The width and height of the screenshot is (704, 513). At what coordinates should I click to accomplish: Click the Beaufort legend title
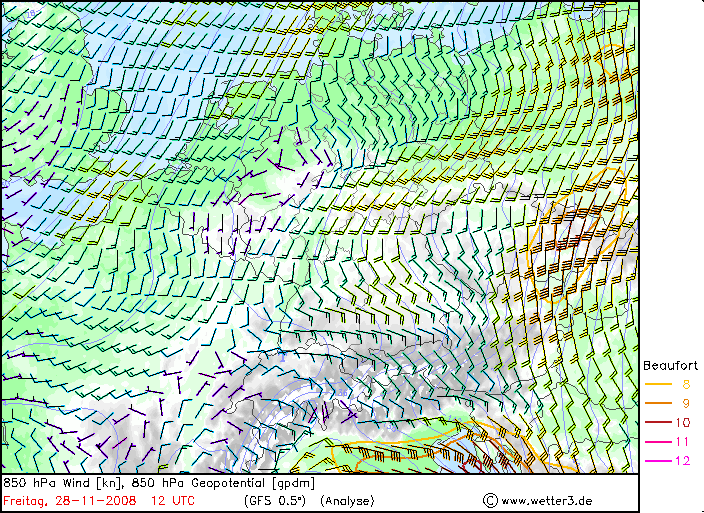tap(670, 366)
